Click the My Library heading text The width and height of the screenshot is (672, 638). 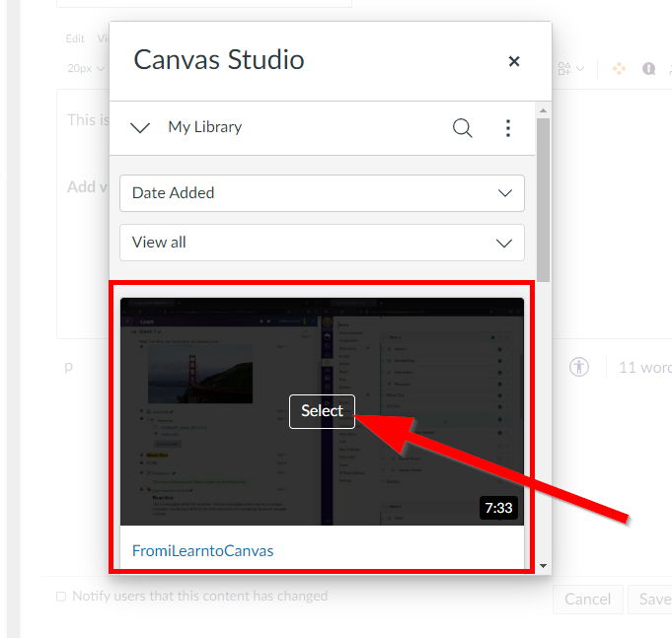205,127
